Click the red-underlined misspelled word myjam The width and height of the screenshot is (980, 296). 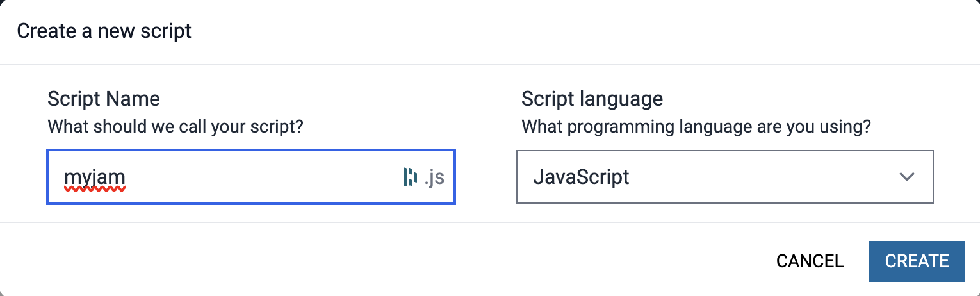[x=94, y=178]
